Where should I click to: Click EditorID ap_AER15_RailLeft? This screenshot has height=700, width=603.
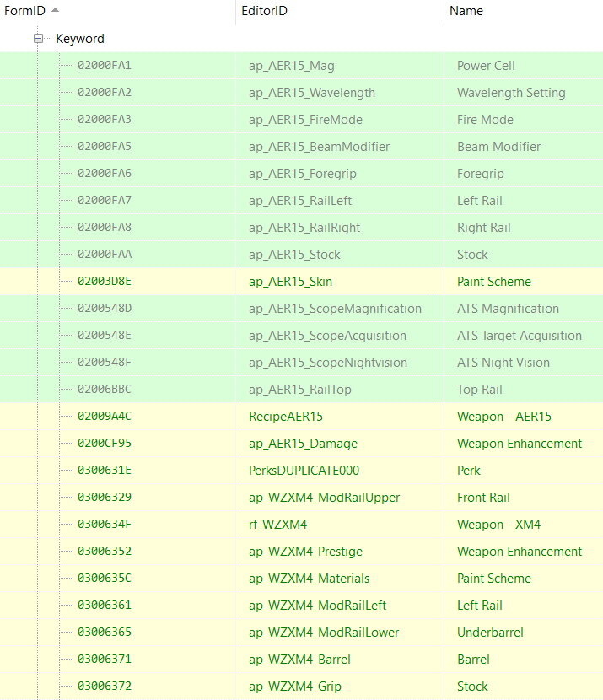pyautogui.click(x=300, y=201)
